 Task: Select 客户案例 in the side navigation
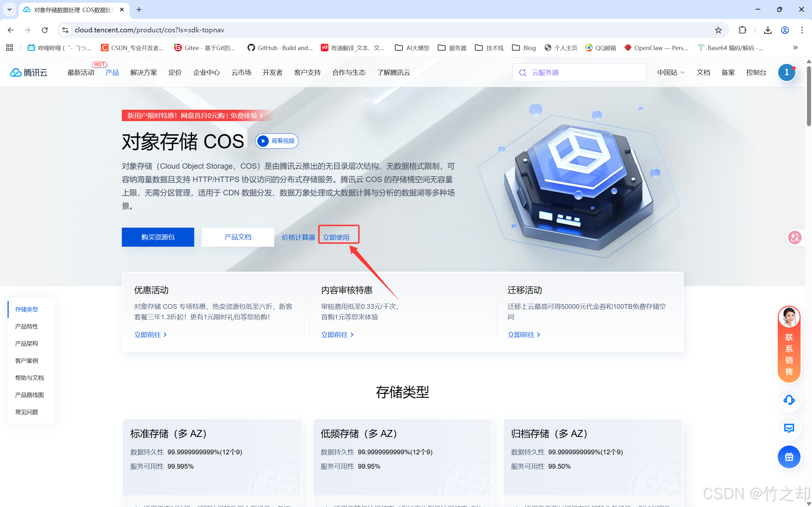(27, 361)
